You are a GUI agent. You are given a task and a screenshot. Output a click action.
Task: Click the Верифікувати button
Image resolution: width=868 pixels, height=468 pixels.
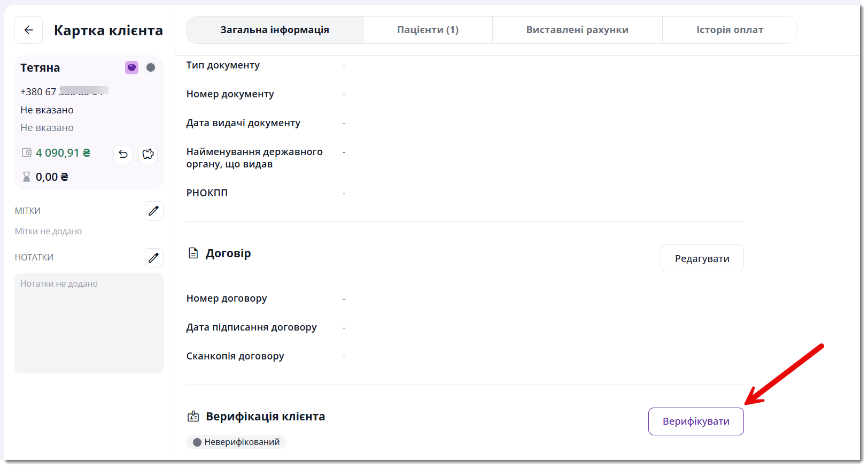(x=696, y=421)
